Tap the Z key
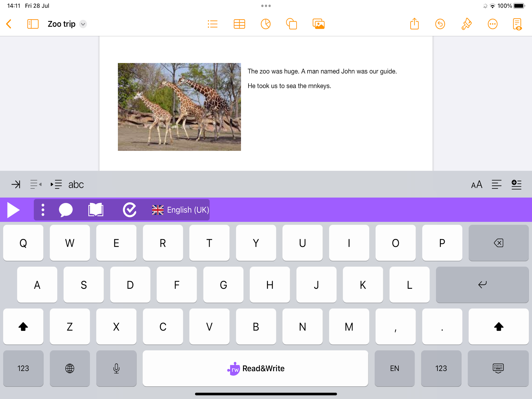The width and height of the screenshot is (532, 399). click(x=70, y=327)
